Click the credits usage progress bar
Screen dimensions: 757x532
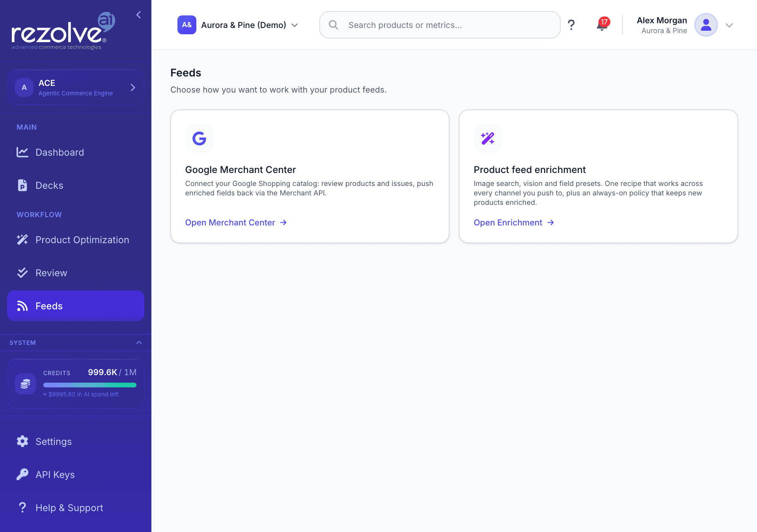(x=90, y=385)
